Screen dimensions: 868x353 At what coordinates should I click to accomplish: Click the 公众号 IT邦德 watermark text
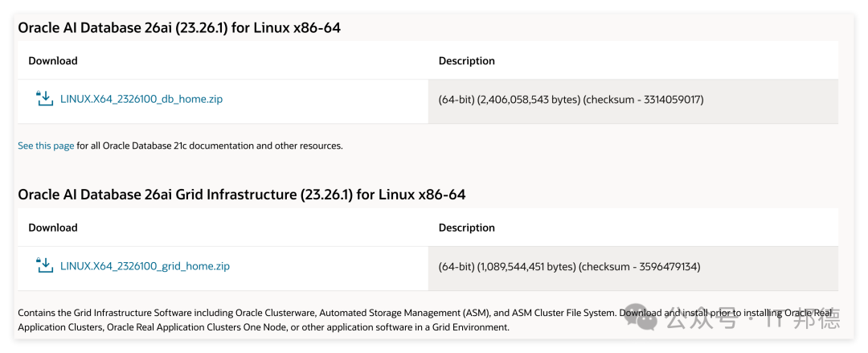click(x=753, y=318)
